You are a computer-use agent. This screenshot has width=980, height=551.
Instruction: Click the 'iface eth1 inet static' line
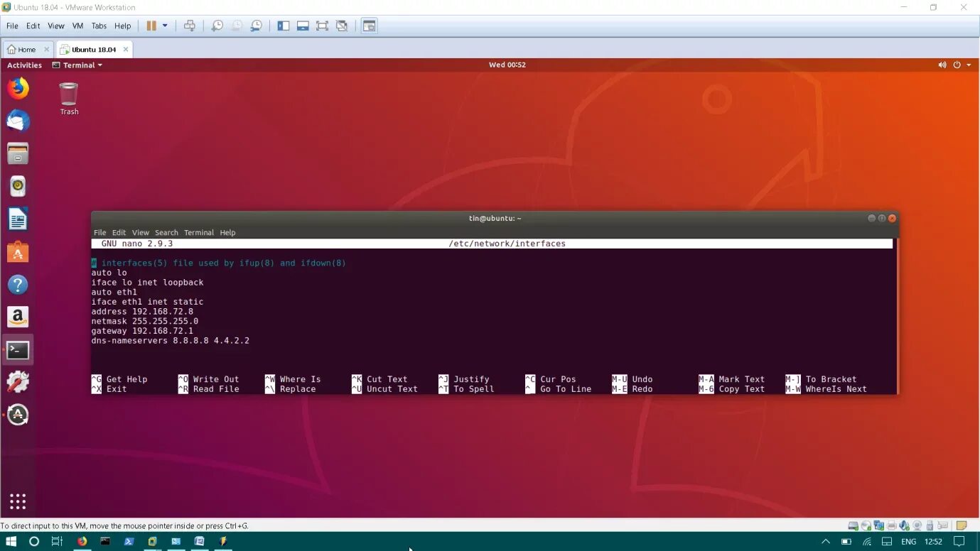pyautogui.click(x=147, y=302)
